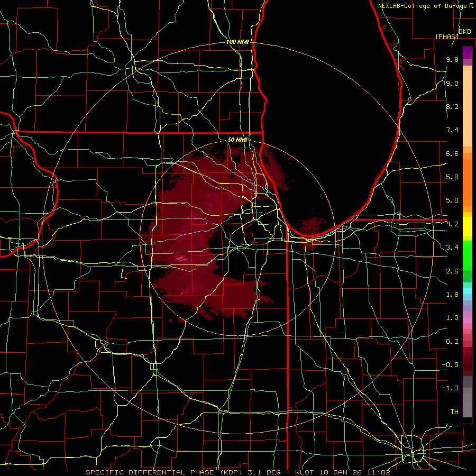Click the -0.5 scale value label
Viewport: 476px width, 476px height.
[x=450, y=365]
